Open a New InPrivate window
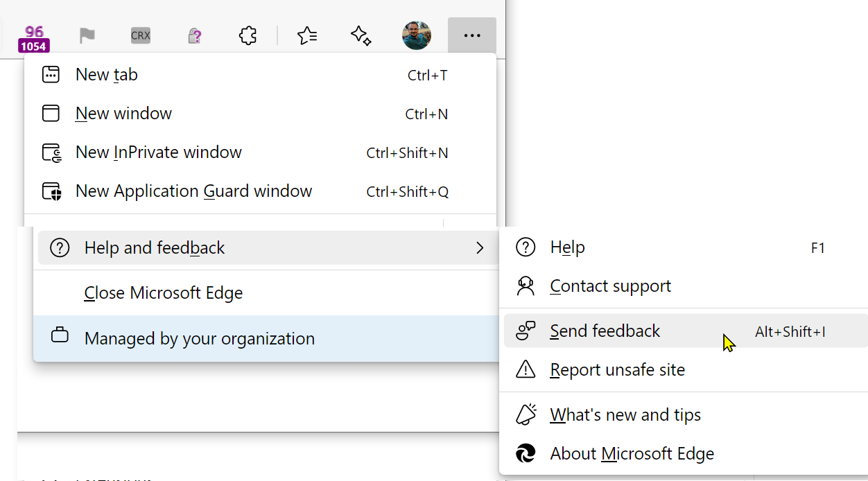The height and width of the screenshot is (481, 868). point(158,152)
